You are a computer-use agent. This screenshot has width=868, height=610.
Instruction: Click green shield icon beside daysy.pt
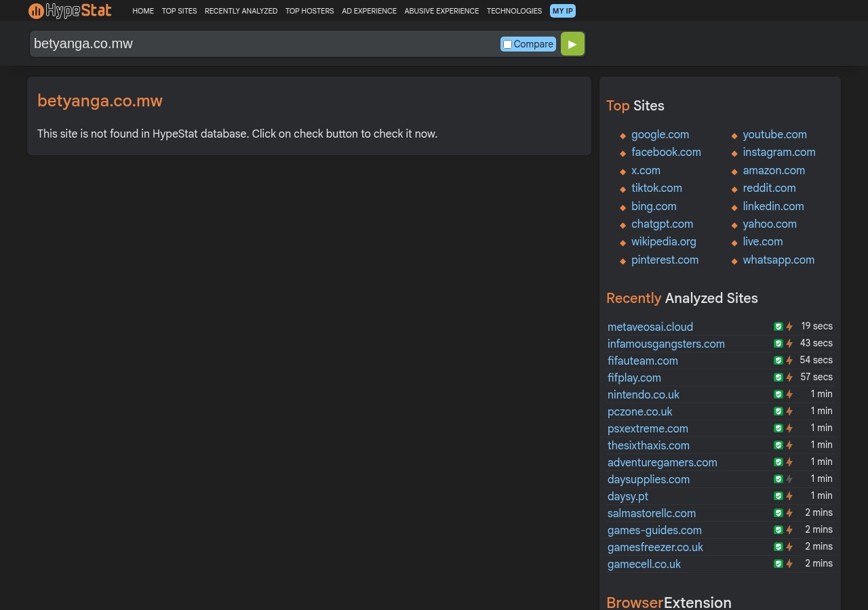click(778, 496)
